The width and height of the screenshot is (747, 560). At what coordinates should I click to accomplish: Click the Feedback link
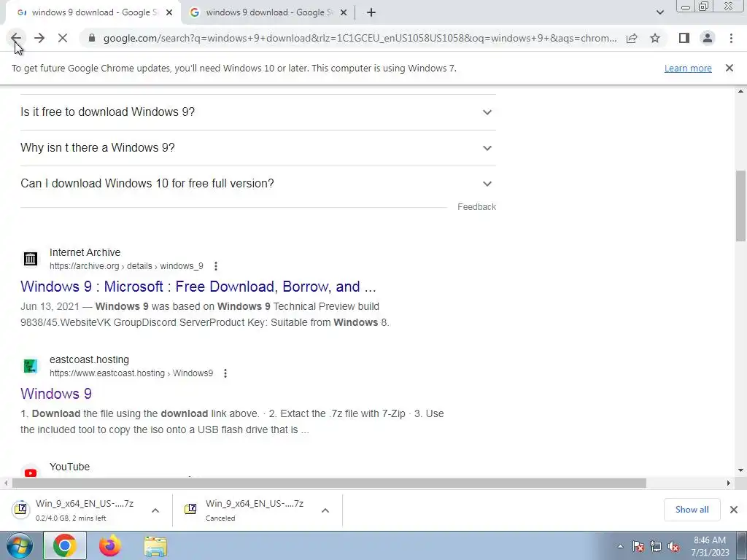[x=476, y=206]
